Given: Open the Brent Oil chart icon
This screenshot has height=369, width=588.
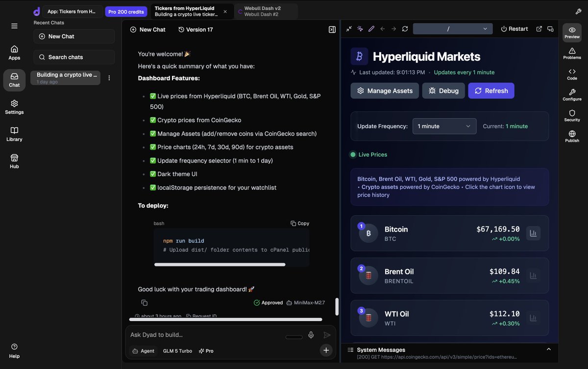Looking at the screenshot, I should (x=533, y=276).
